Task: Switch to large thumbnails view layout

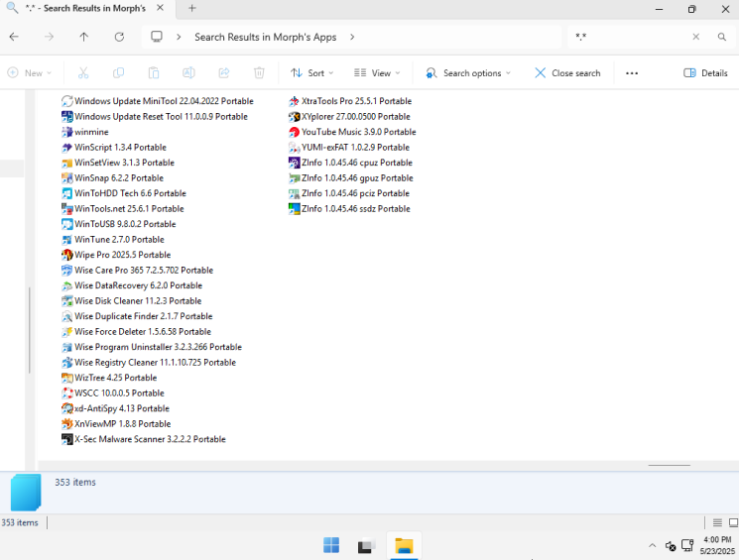Action: point(733,522)
